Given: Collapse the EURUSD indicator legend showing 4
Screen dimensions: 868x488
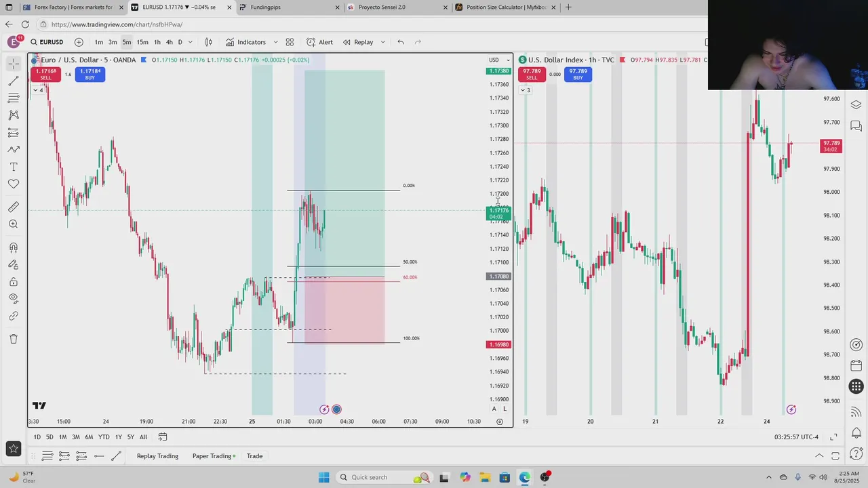Looking at the screenshot, I should [x=37, y=90].
